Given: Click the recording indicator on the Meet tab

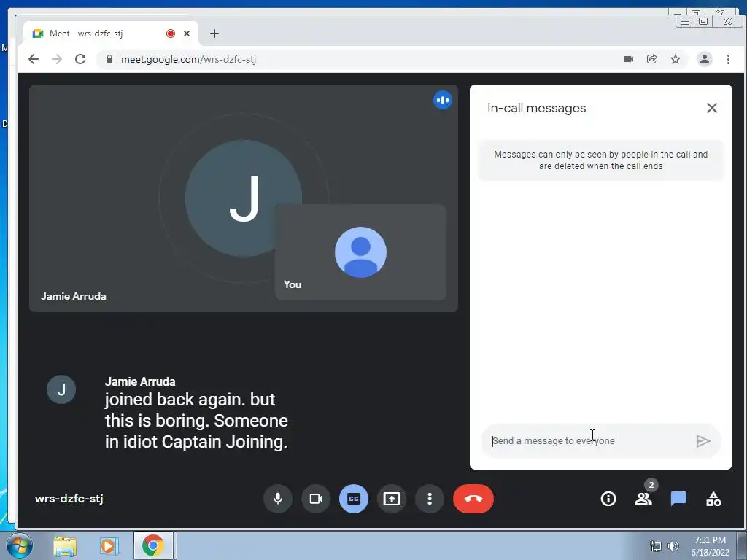Looking at the screenshot, I should [x=171, y=34].
